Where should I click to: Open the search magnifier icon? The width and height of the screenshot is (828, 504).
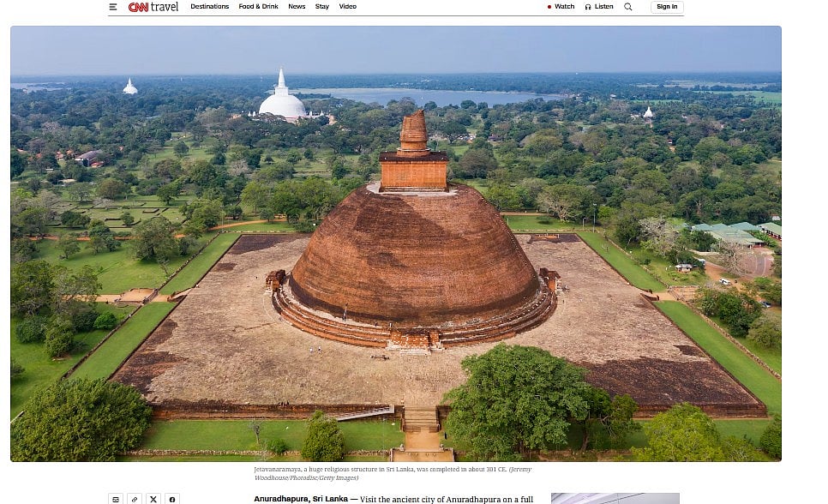[628, 7]
